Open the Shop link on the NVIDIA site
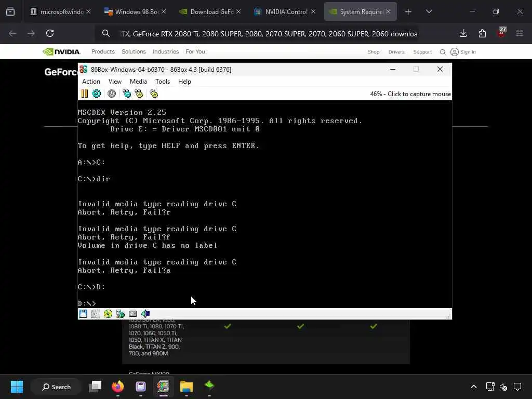532x399 pixels. pos(374,52)
